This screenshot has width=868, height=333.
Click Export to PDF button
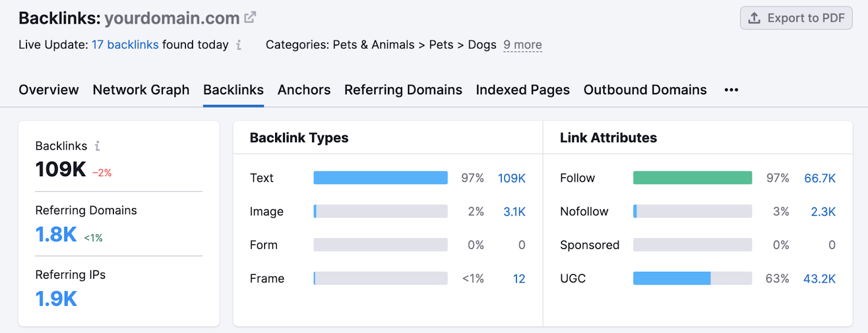point(796,18)
